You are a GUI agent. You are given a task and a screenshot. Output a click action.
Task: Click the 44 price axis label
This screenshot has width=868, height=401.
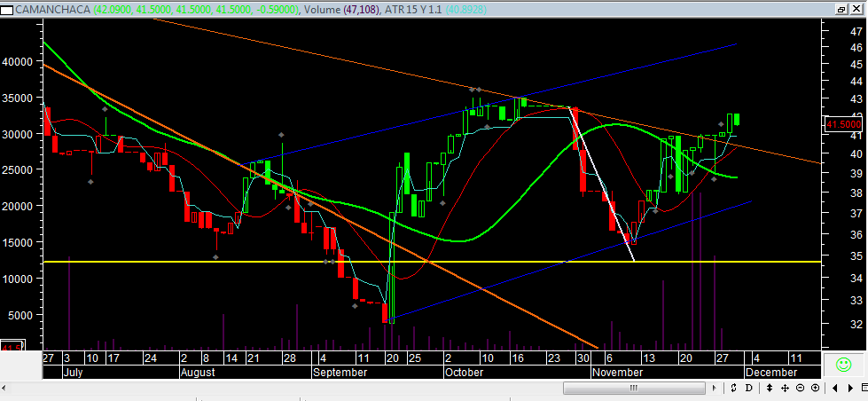[x=856, y=82]
